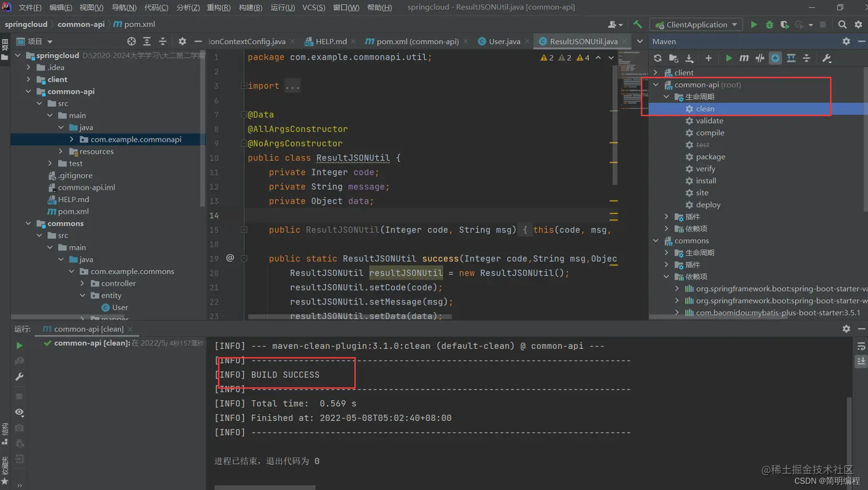Open the VCS(S) menu

(x=313, y=7)
